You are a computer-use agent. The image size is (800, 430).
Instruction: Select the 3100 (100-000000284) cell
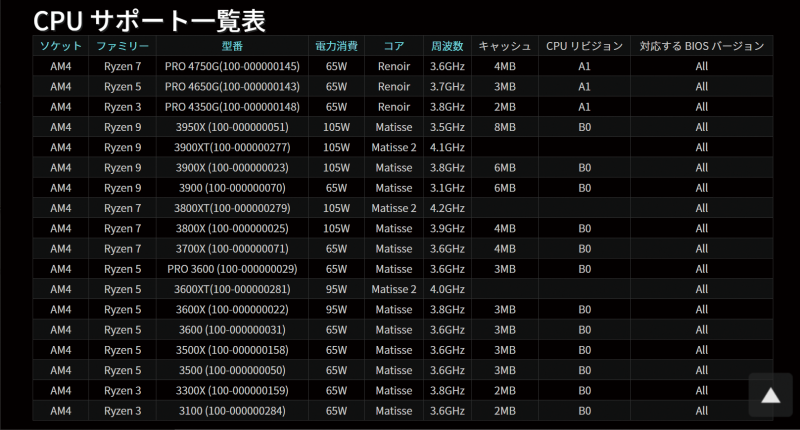pos(232,411)
